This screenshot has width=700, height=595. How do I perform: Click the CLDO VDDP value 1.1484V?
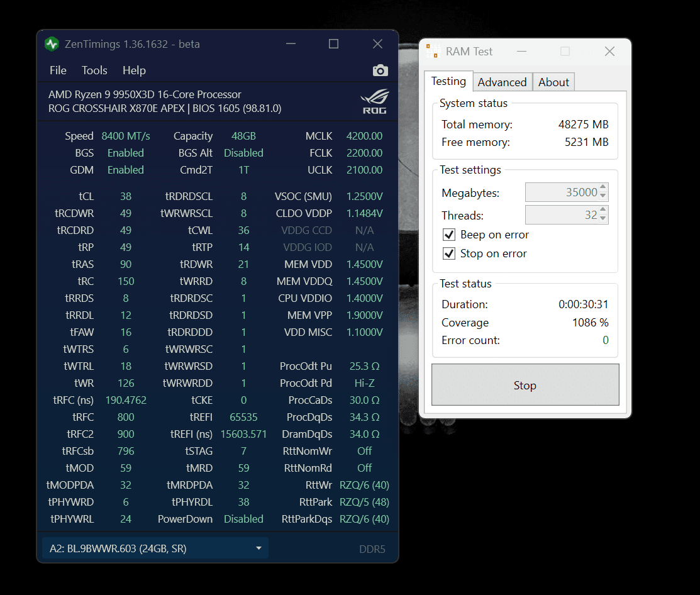coord(364,213)
